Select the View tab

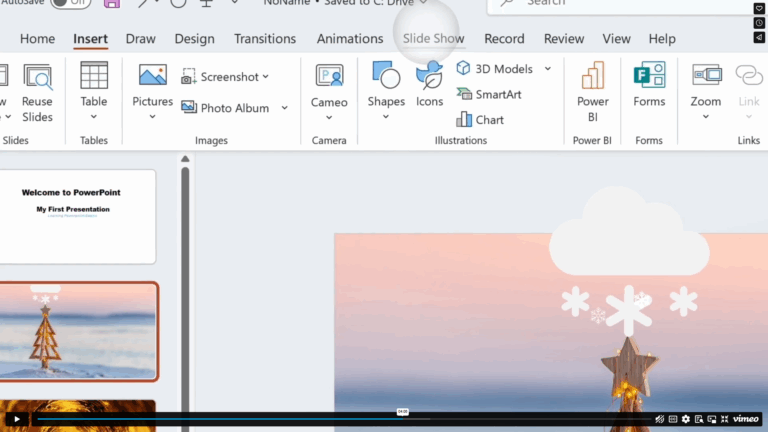pyautogui.click(x=616, y=39)
